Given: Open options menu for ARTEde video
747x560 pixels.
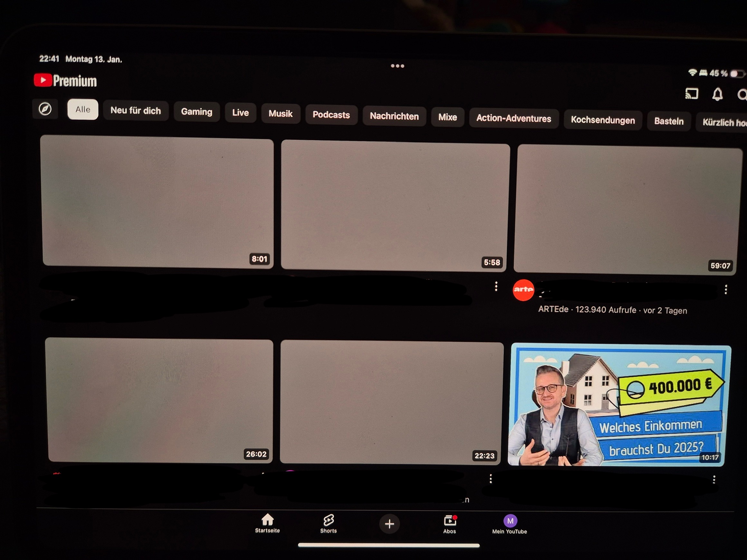Looking at the screenshot, I should coord(726,289).
